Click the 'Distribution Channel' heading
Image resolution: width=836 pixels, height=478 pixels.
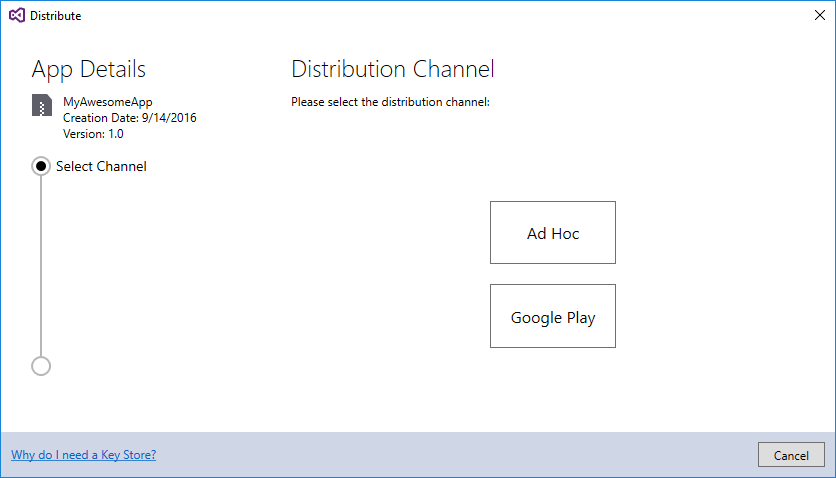point(393,69)
